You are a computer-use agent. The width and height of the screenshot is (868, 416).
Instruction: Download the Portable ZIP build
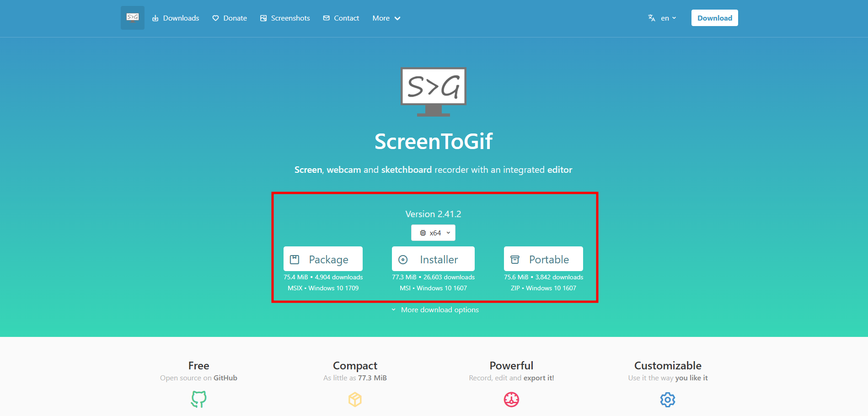[543, 259]
